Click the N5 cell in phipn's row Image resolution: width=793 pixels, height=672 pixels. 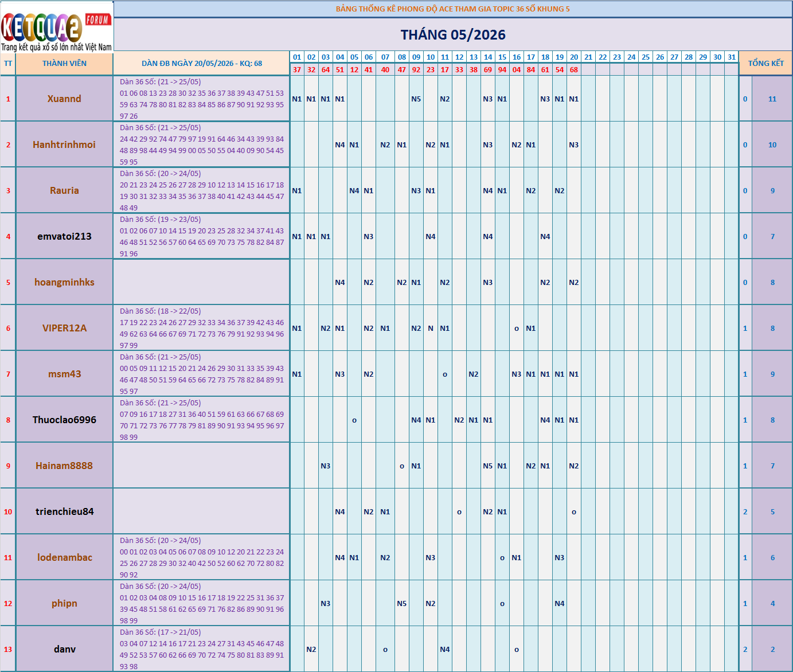[x=402, y=603]
